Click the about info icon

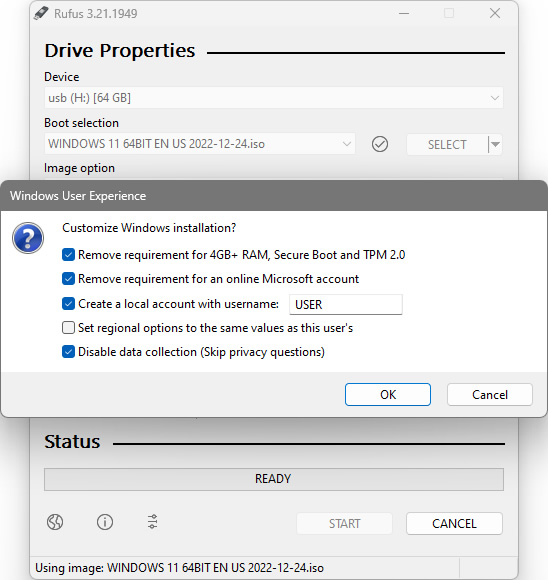[x=105, y=522]
